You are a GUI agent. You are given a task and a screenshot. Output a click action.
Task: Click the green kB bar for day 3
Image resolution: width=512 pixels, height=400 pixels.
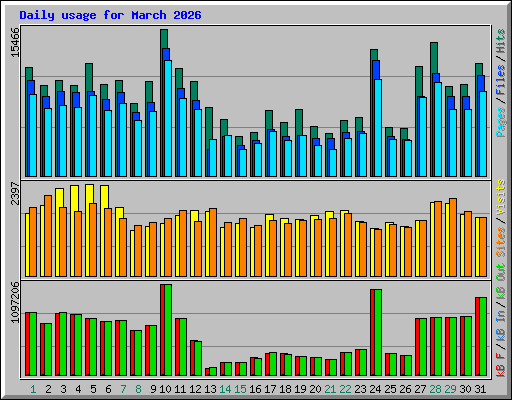click(63, 344)
